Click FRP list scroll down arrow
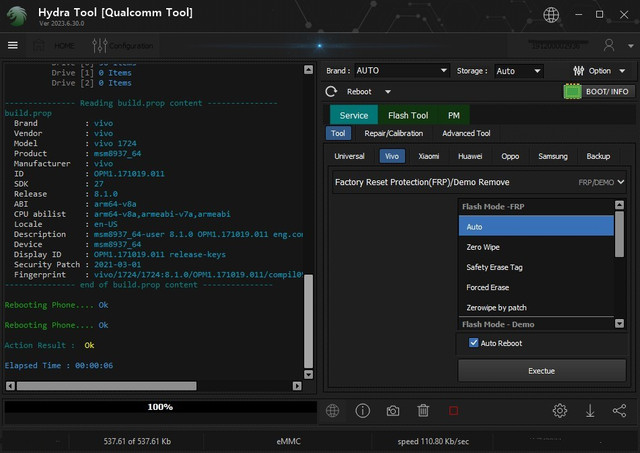640x453 pixels. click(619, 324)
